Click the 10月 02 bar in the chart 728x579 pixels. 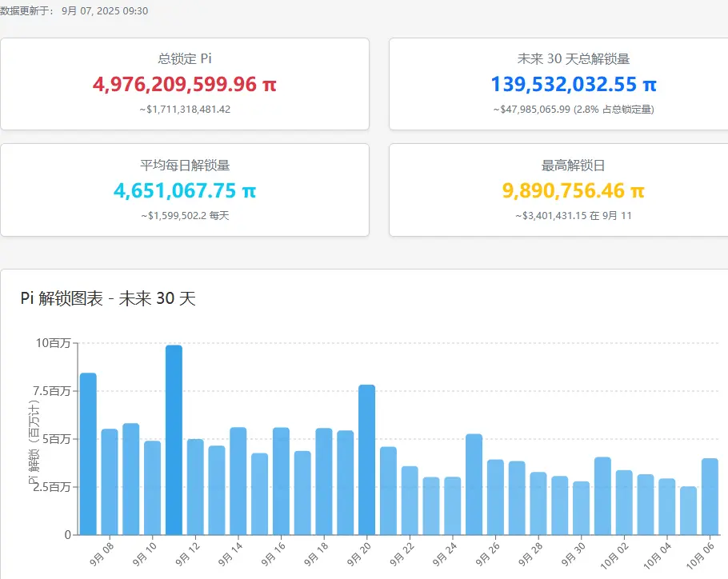click(624, 502)
